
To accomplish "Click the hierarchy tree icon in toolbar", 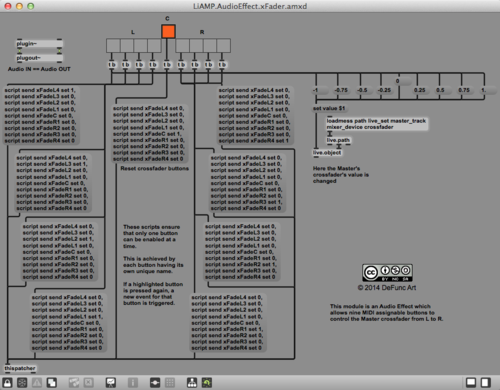I will click(x=192, y=382).
